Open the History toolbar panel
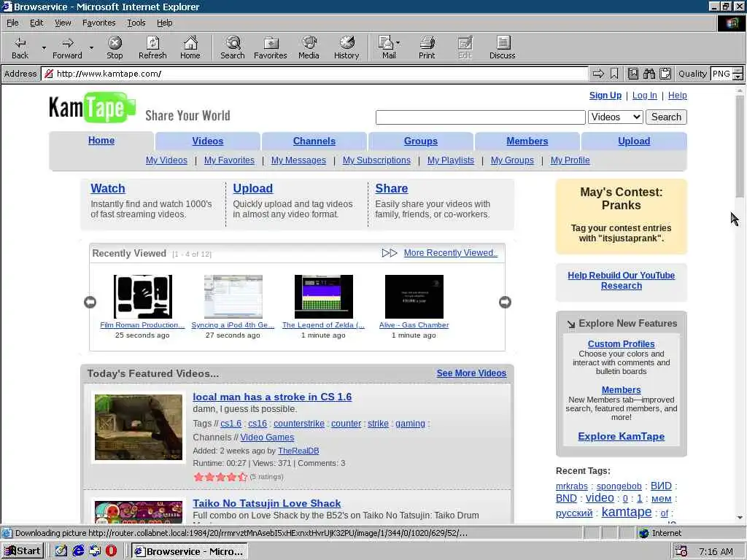 click(347, 47)
